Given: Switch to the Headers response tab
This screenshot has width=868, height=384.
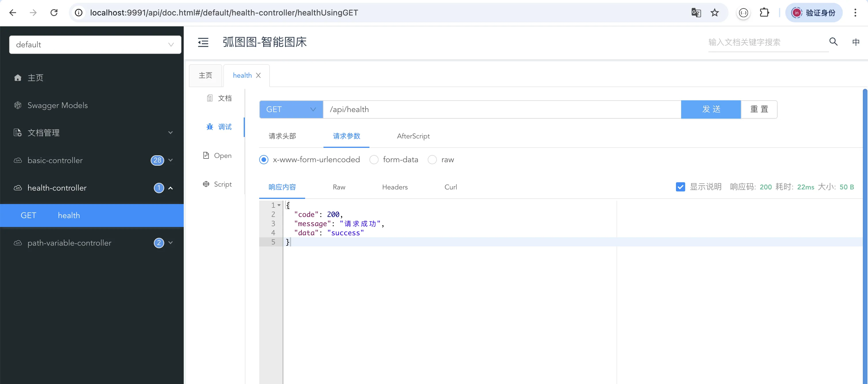Looking at the screenshot, I should point(395,187).
